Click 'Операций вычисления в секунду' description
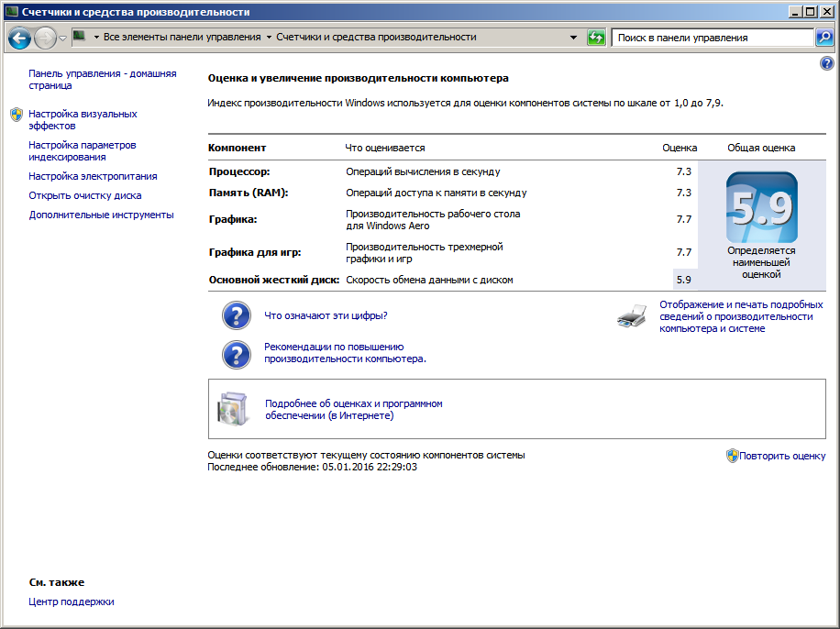The image size is (840, 629). pos(424,171)
